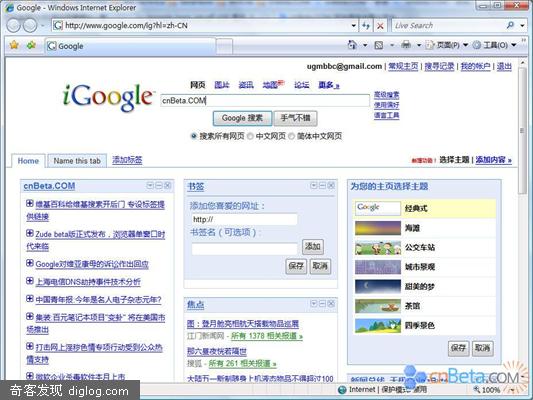The height and width of the screenshot is (400, 533).
Task: Choose the 公交车站 bus stop theme thumbnail
Action: click(x=378, y=247)
